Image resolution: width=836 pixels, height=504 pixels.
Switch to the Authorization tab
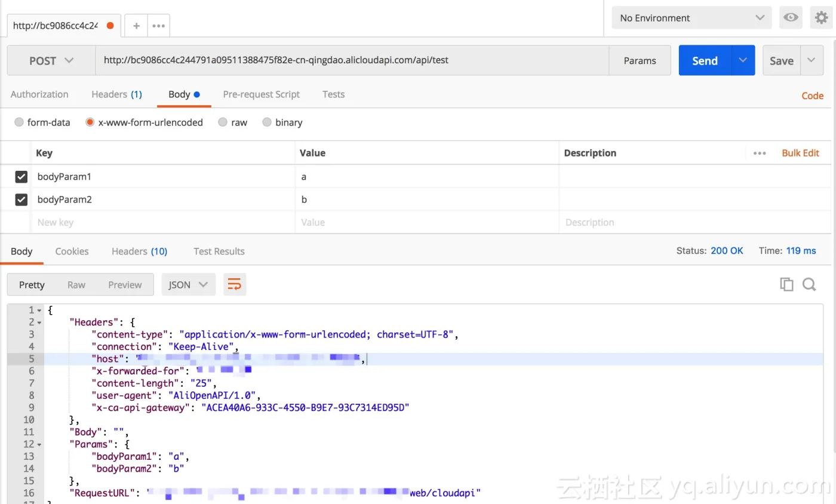39,94
